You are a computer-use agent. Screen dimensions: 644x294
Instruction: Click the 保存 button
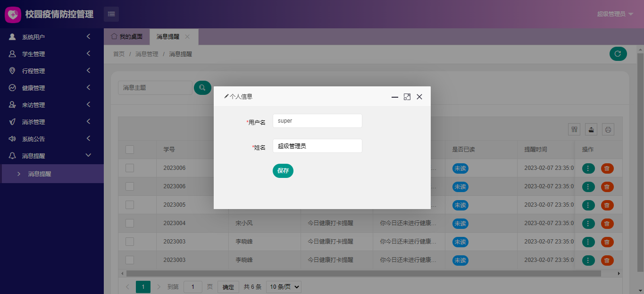(x=283, y=171)
